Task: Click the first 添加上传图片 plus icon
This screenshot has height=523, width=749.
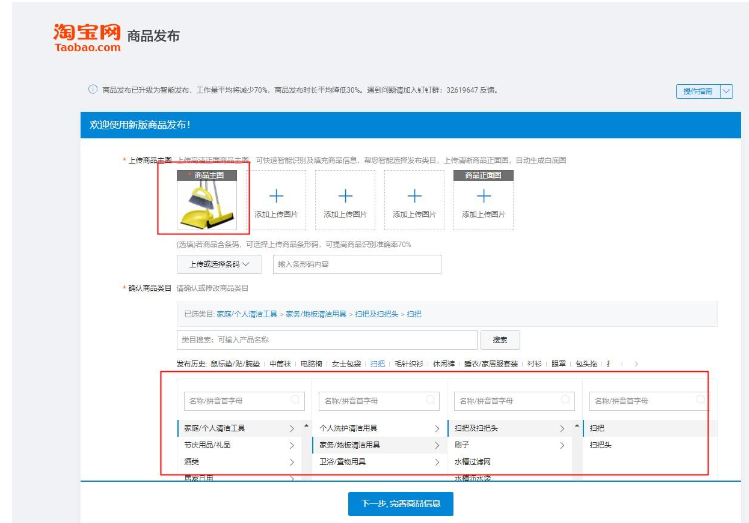Action: click(276, 197)
